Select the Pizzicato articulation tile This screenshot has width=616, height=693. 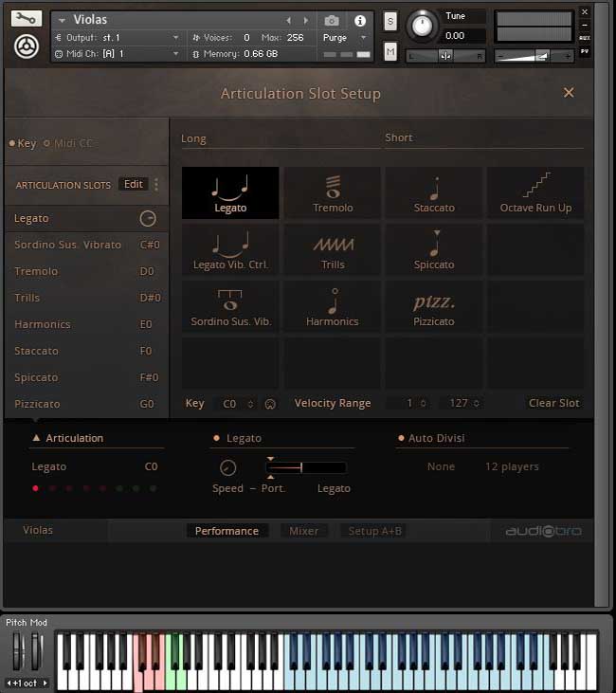click(434, 307)
